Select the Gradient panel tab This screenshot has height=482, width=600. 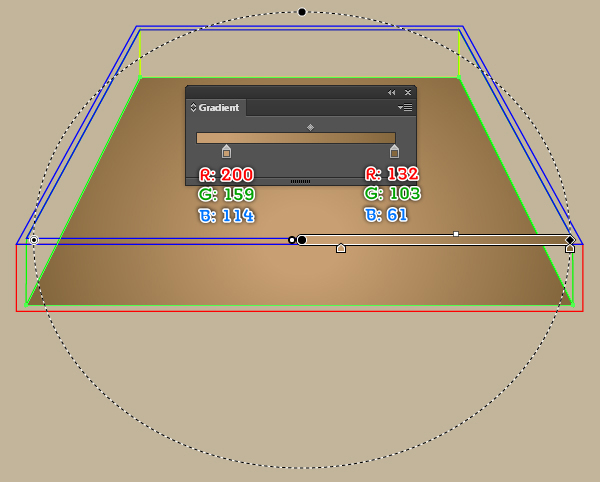tap(215, 107)
